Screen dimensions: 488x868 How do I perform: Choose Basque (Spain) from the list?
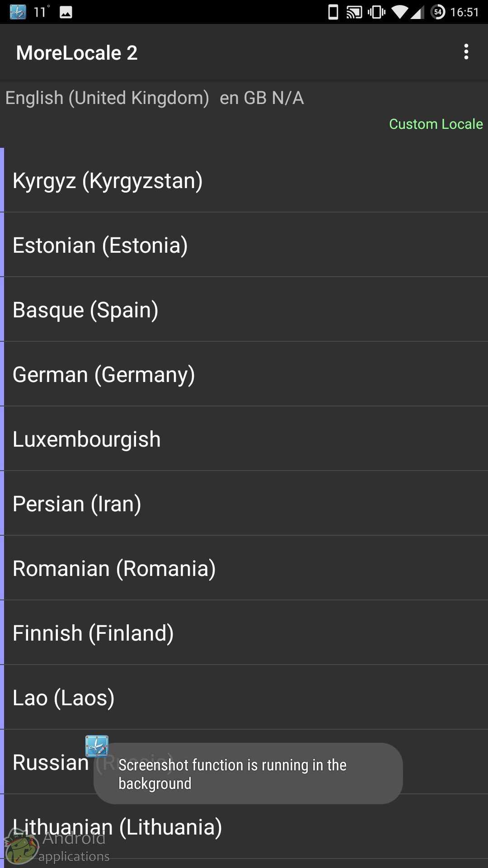coord(244,310)
